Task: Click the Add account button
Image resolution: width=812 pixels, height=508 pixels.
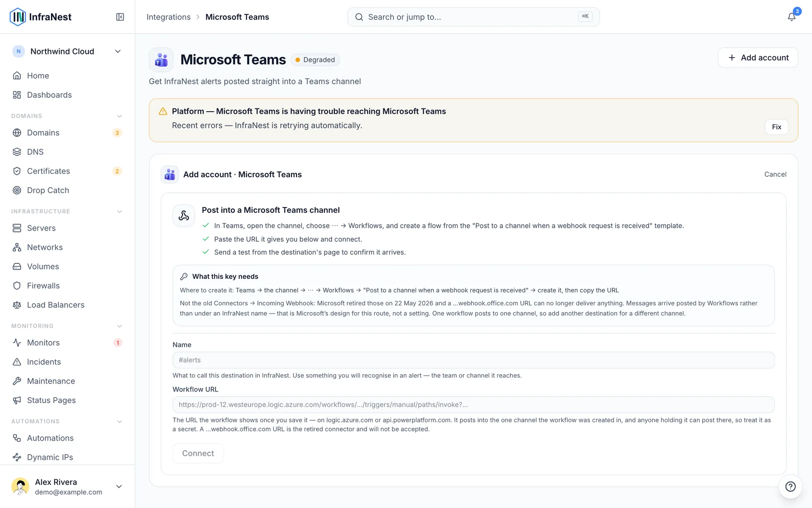Action: pos(758,58)
